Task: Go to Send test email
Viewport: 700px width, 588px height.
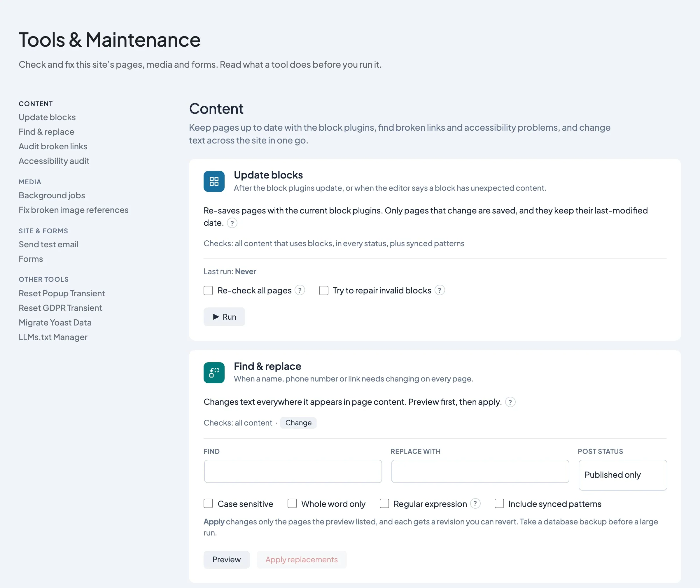Action: 49,244
